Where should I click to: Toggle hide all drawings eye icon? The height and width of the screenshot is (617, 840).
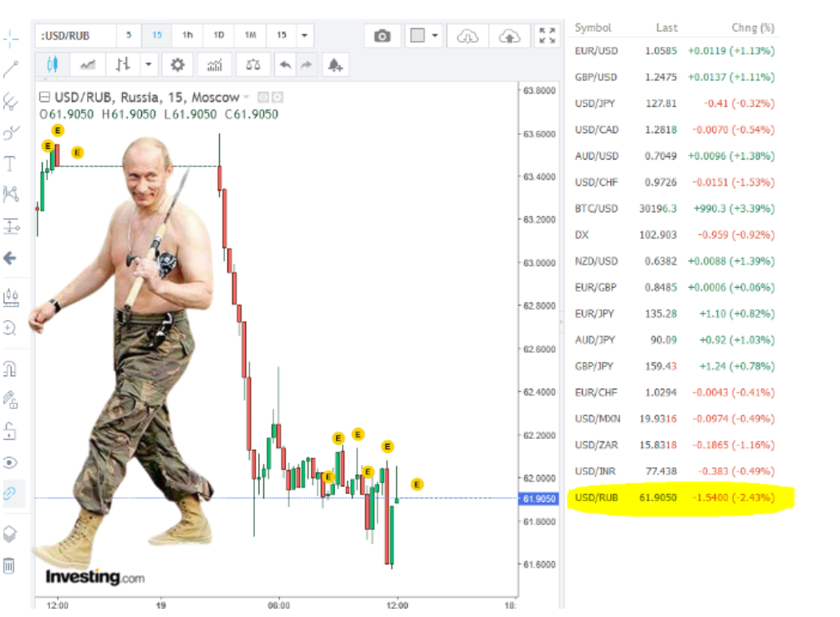10,462
